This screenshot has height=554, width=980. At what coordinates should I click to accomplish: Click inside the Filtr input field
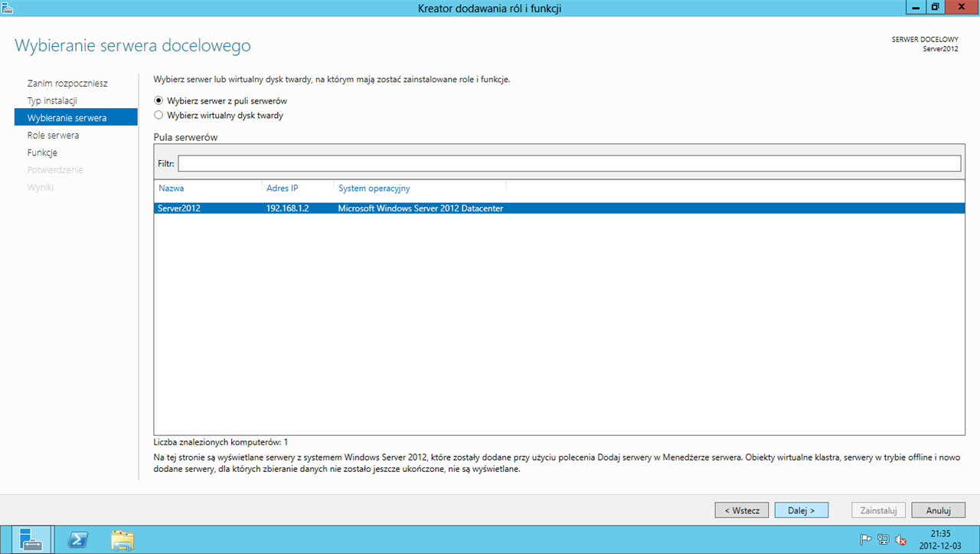pos(569,163)
